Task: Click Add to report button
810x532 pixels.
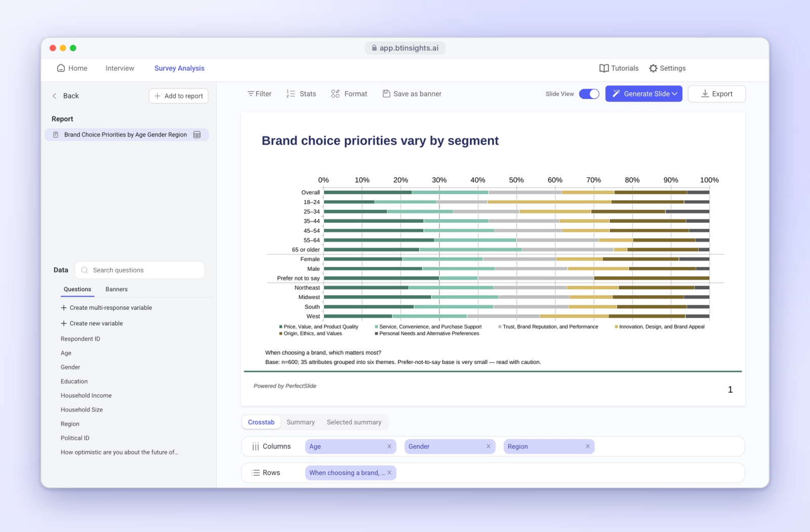Action: (179, 96)
